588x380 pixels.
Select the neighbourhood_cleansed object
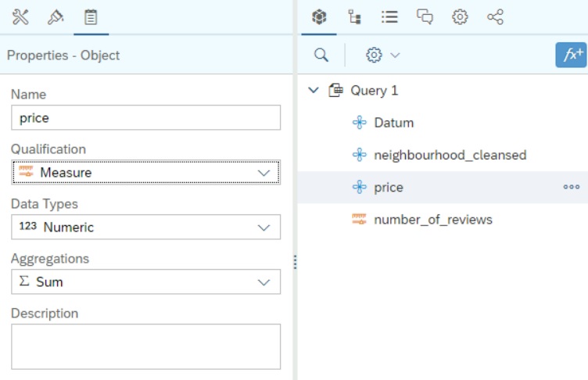tap(450, 155)
